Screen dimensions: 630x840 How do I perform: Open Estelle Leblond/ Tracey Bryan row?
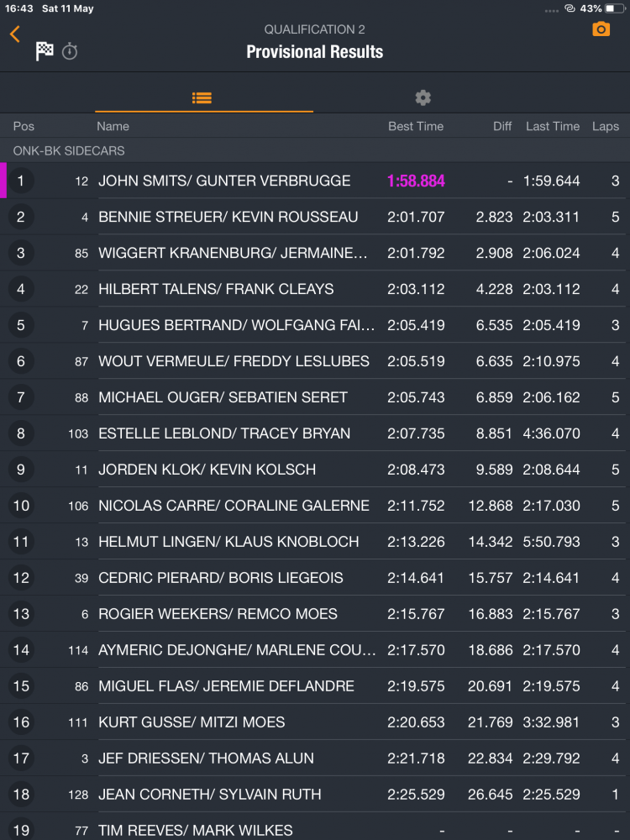pyautogui.click(x=224, y=433)
